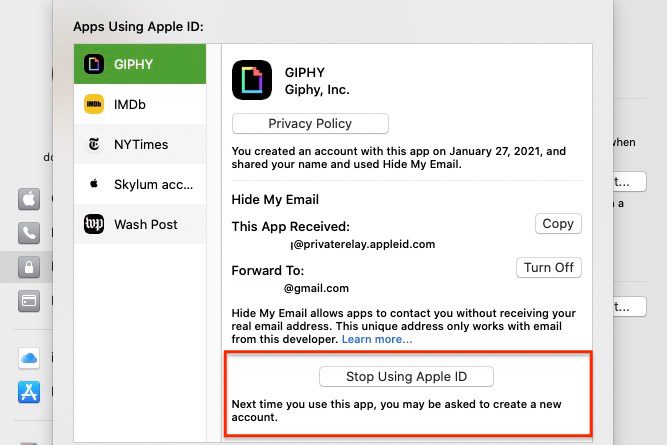667x445 pixels.
Task: Click the large GIPHY app icon in details
Action: click(252, 80)
